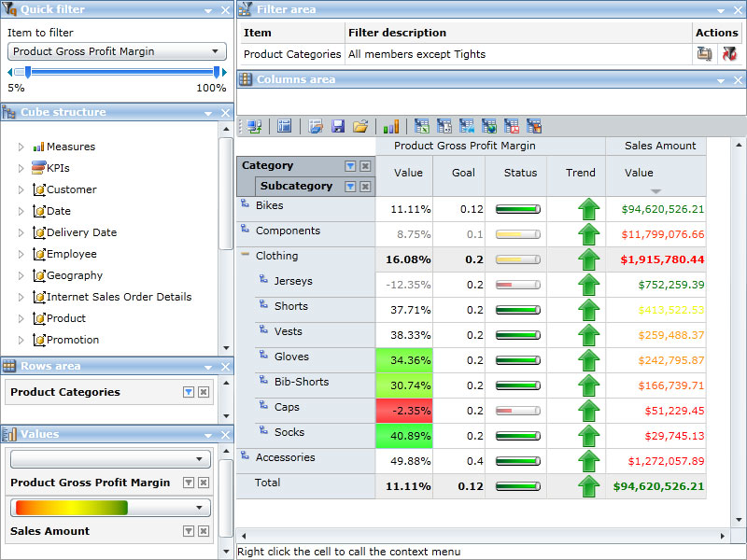Expand the Date dimension
The height and width of the screenshot is (560, 747).
point(21,211)
